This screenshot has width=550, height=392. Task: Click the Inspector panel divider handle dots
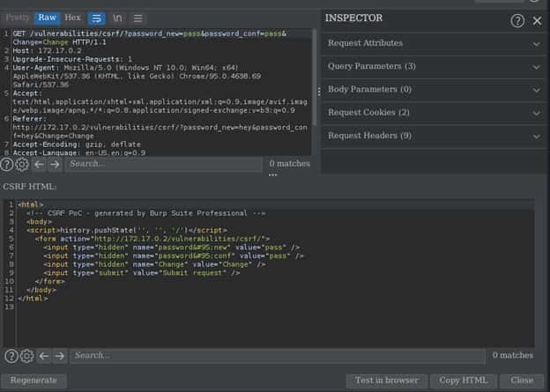(x=319, y=92)
